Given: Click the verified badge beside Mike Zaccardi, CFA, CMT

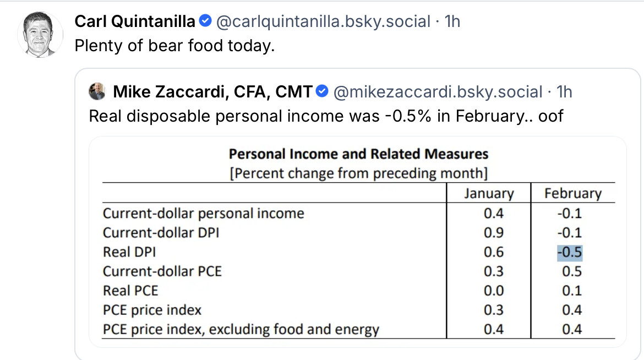Looking at the screenshot, I should coord(323,91).
